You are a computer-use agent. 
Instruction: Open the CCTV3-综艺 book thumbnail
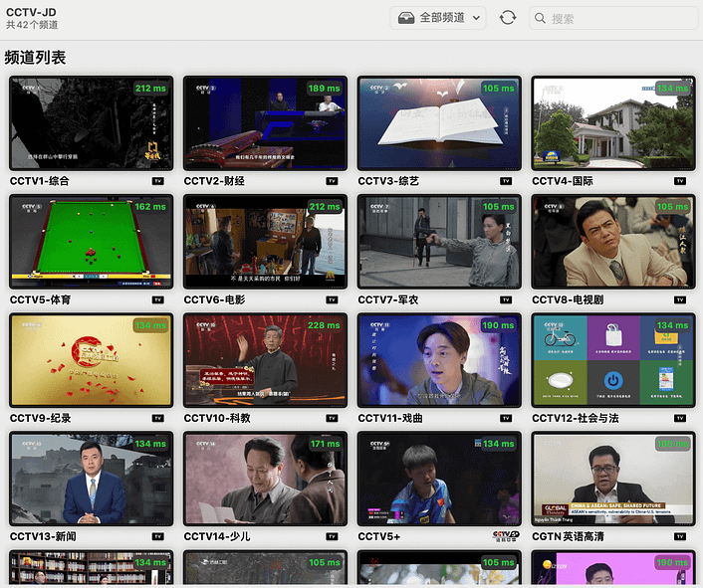439,123
